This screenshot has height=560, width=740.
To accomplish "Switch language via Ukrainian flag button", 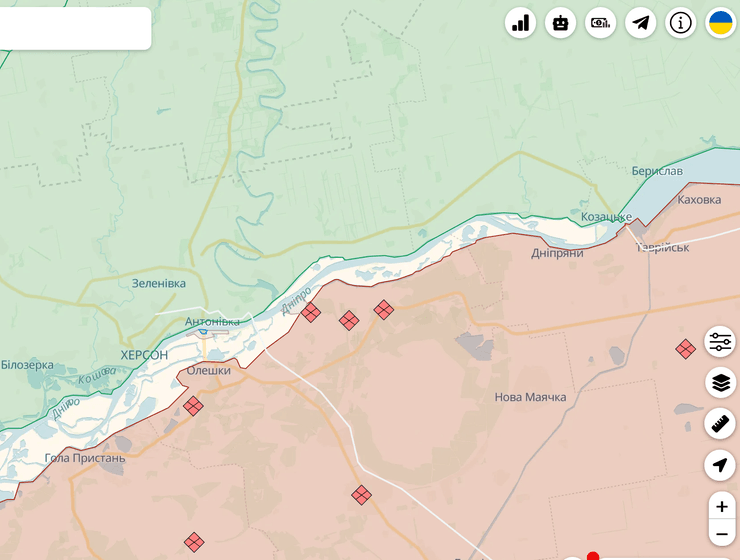I will pyautogui.click(x=721, y=23).
